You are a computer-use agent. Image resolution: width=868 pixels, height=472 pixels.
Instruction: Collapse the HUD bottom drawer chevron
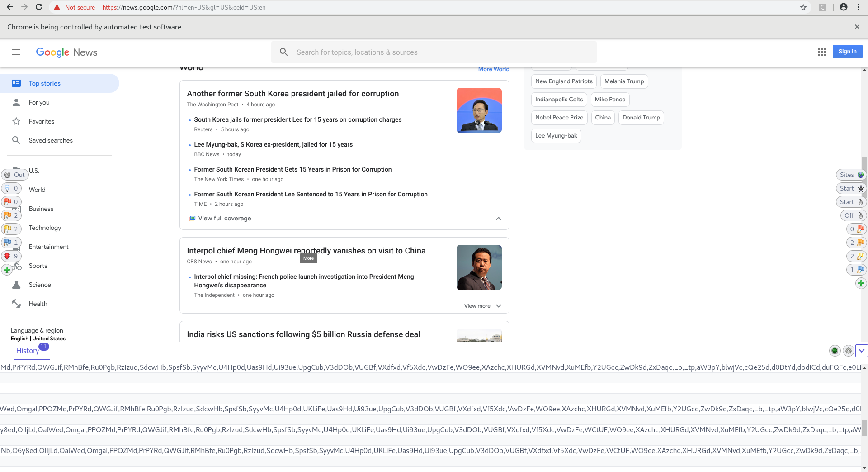pos(862,350)
